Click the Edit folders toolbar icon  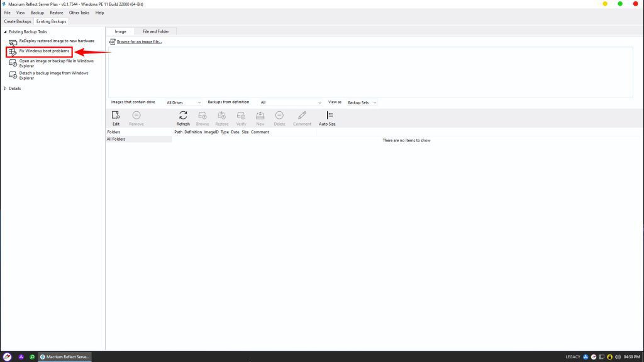click(x=116, y=116)
